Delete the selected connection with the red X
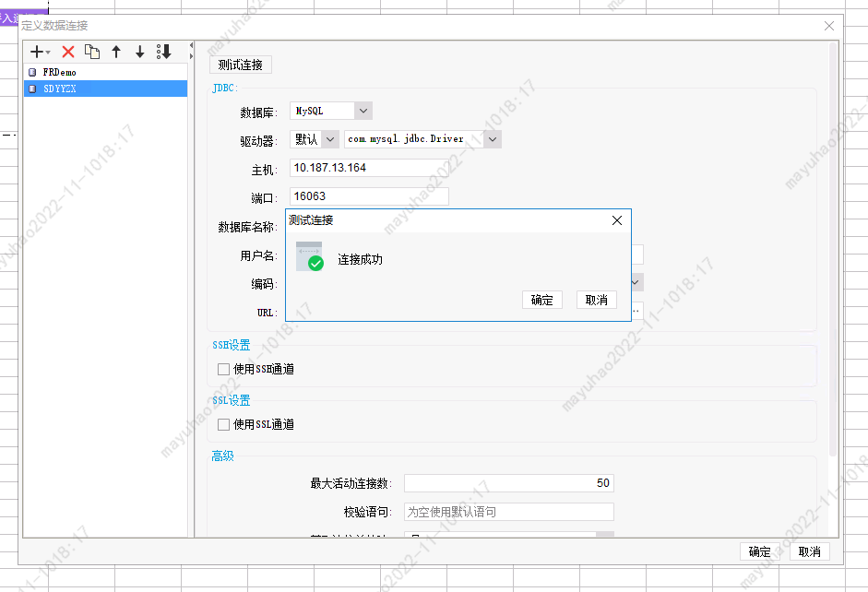Image resolution: width=868 pixels, height=592 pixels. (x=68, y=52)
